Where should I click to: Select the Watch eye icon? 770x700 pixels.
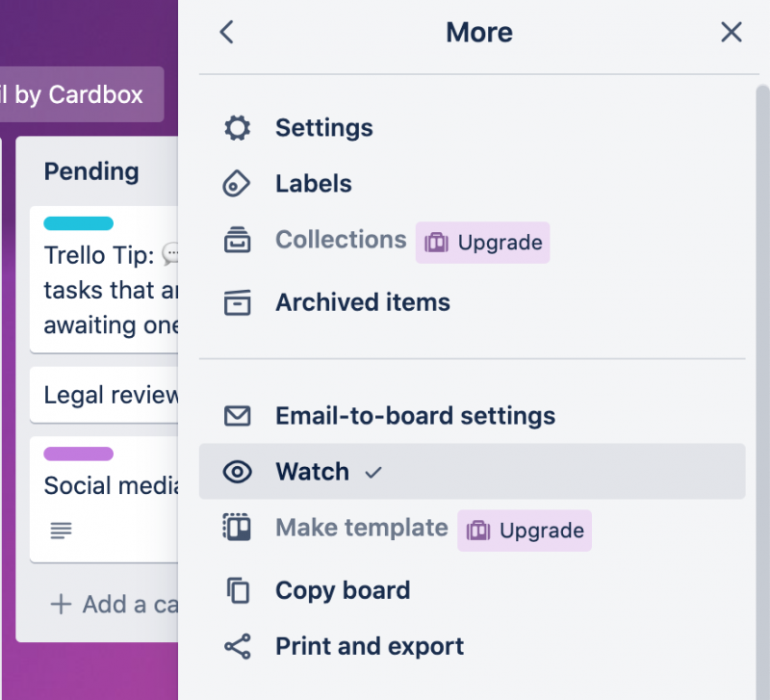pyautogui.click(x=237, y=472)
